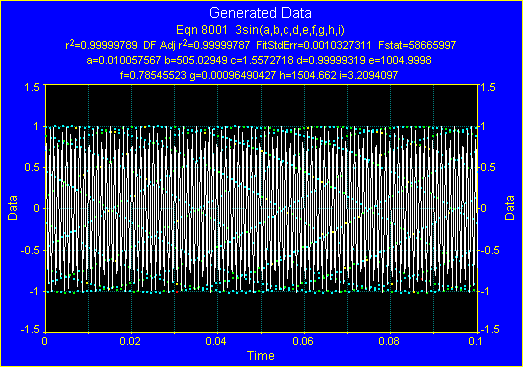Click the right y-axis label 0
The image size is (523, 367).
(x=483, y=208)
